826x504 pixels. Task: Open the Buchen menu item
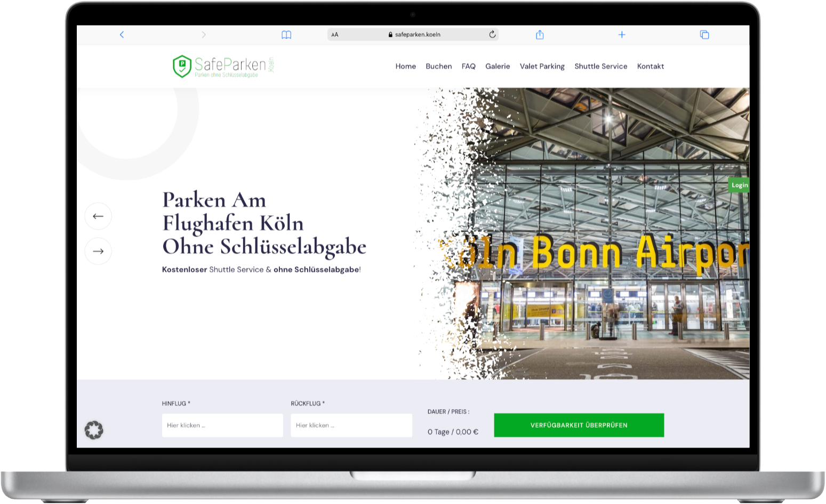[x=438, y=67]
